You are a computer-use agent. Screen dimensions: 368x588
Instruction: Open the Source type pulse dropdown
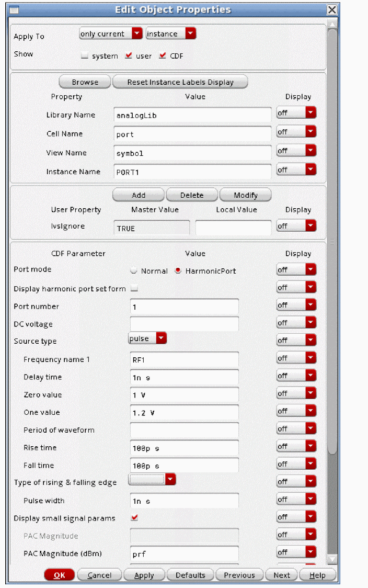162,338
